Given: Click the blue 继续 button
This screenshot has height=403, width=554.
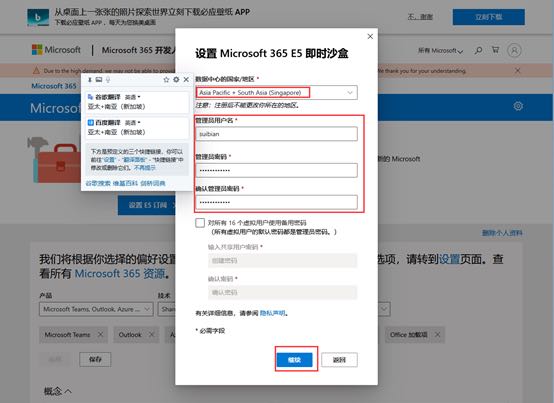Looking at the screenshot, I should [x=294, y=360].
